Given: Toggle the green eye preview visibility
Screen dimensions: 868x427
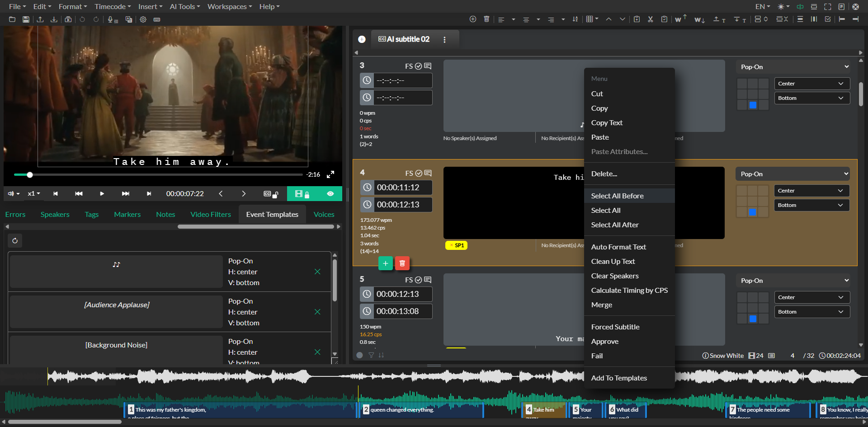Looking at the screenshot, I should point(330,193).
